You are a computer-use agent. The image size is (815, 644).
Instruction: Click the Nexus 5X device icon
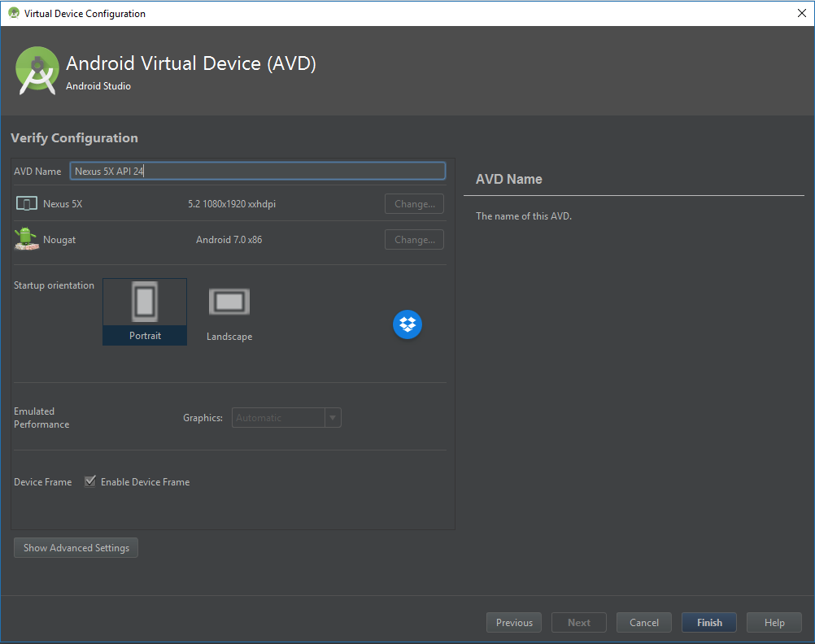pos(27,204)
